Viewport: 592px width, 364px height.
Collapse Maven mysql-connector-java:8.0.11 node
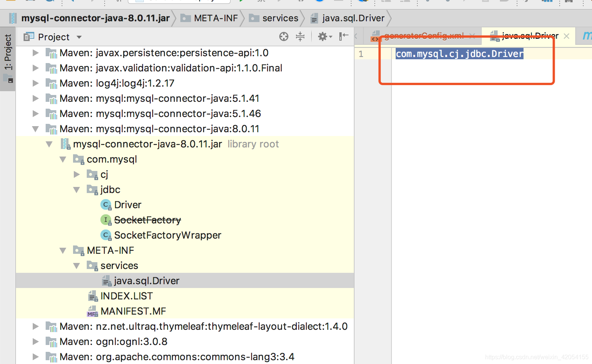tap(35, 129)
